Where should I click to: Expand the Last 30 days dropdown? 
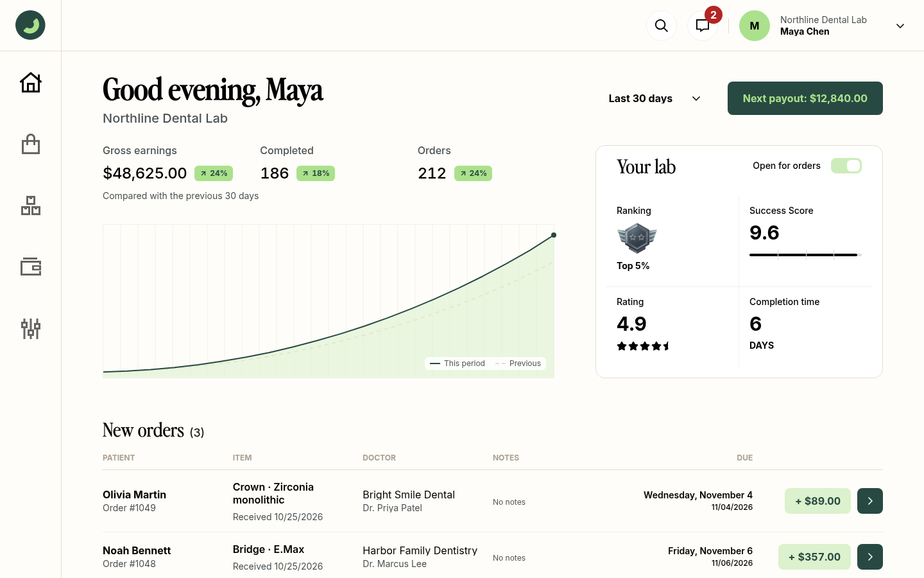tap(654, 98)
